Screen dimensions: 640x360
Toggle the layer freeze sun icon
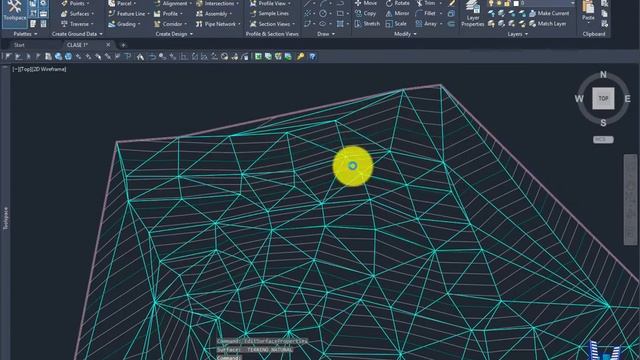click(x=499, y=3)
